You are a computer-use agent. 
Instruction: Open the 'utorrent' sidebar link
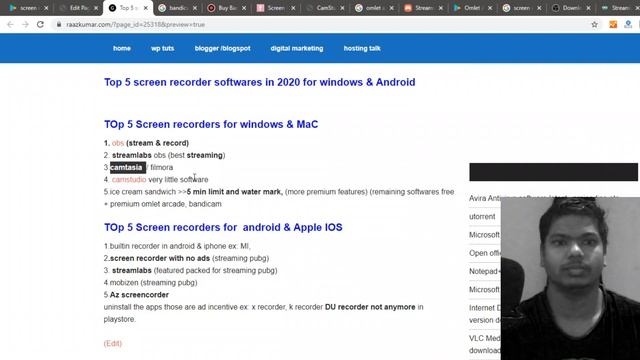click(482, 216)
